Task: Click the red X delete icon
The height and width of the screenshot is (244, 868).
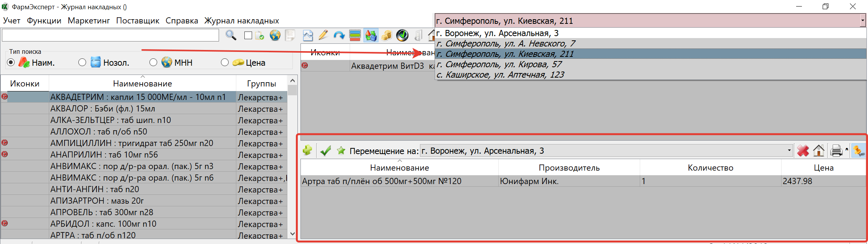Action: 803,151
